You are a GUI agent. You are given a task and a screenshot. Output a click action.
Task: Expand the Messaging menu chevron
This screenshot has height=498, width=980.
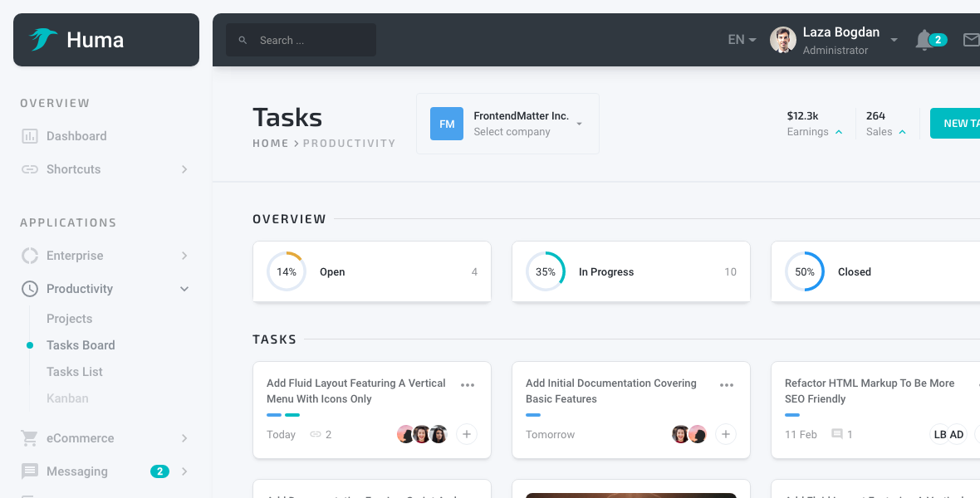184,471
